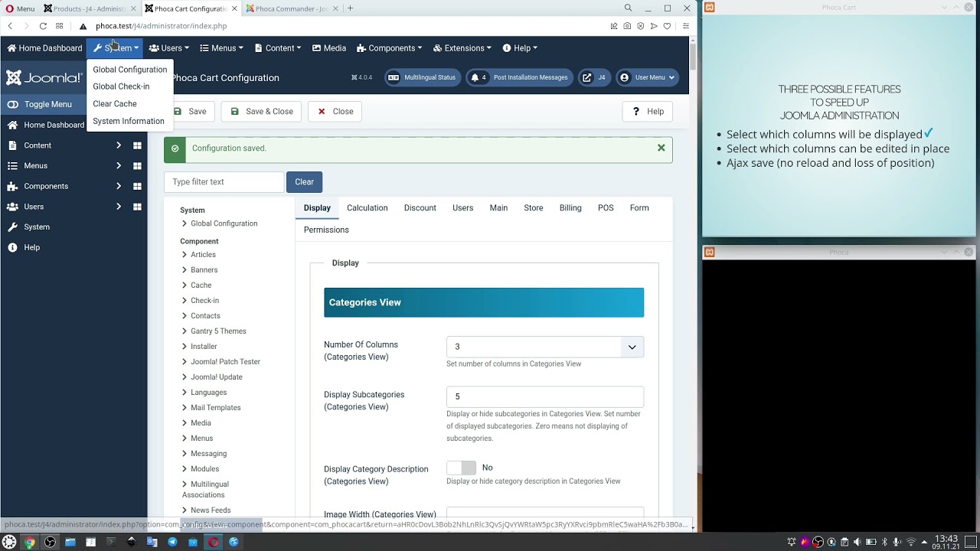Toggle Display Category Description switch
This screenshot has height=551, width=980.
461,468
